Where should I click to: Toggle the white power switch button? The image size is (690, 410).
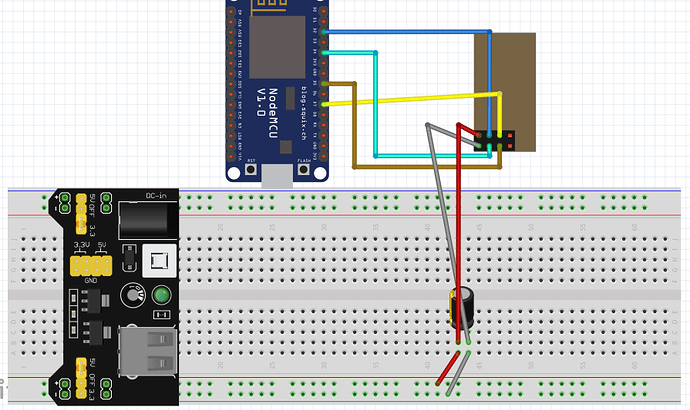[159, 261]
